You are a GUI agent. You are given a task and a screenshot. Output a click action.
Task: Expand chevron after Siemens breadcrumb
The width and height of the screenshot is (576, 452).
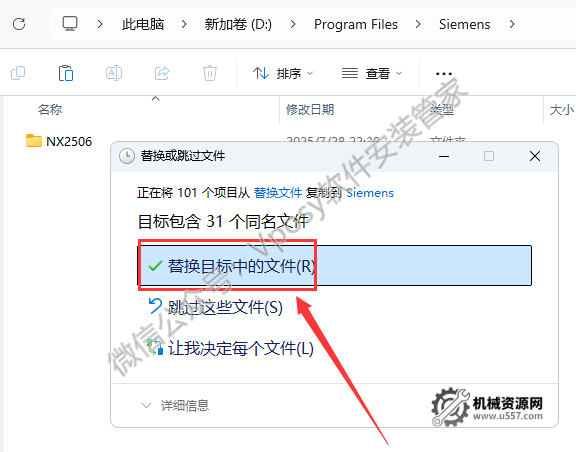tap(512, 24)
